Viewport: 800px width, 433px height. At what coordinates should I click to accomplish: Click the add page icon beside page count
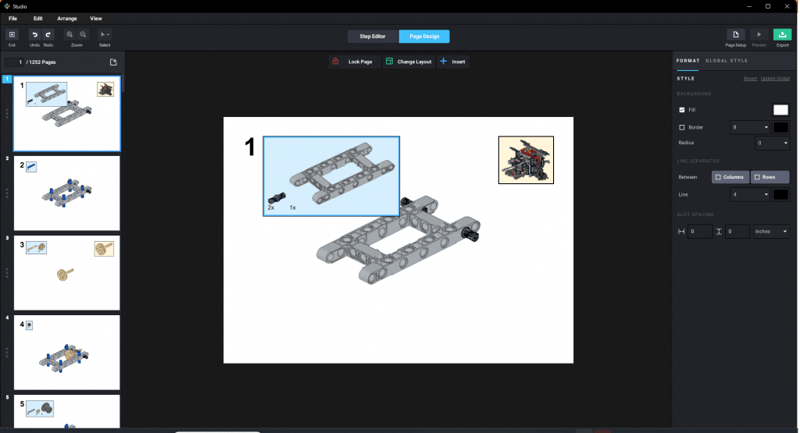pos(113,62)
